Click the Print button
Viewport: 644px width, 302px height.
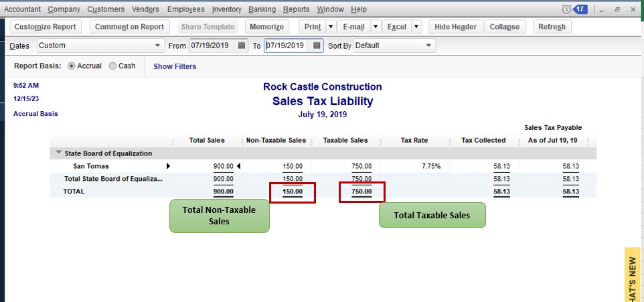(313, 27)
